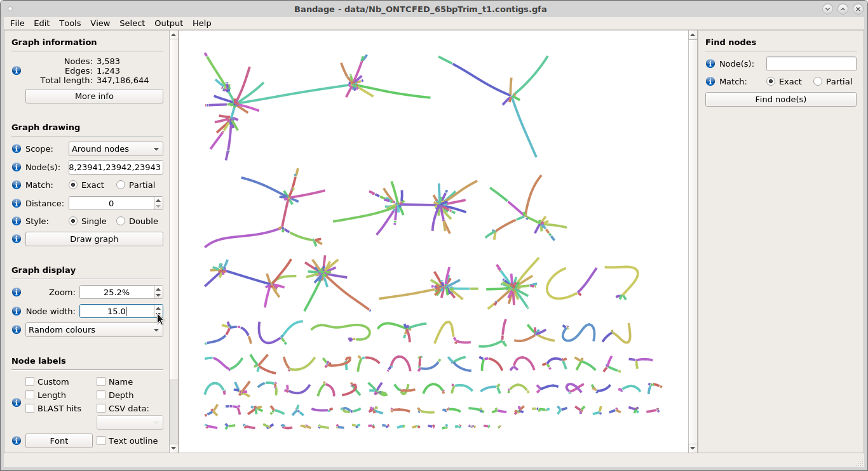Click info icon next to Scope
Image resolution: width=868 pixels, height=471 pixels.
[17, 149]
